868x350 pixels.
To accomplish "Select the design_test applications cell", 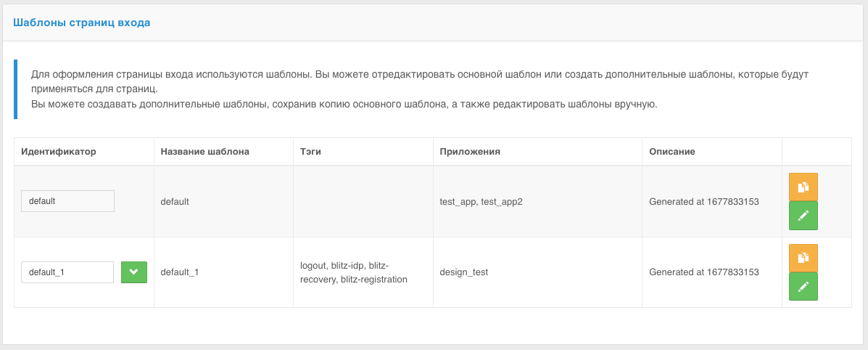I will (464, 272).
